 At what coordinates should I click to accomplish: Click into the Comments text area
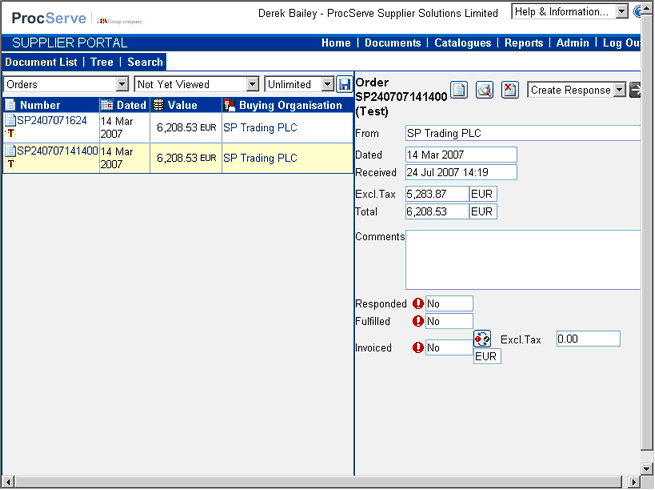(x=520, y=259)
